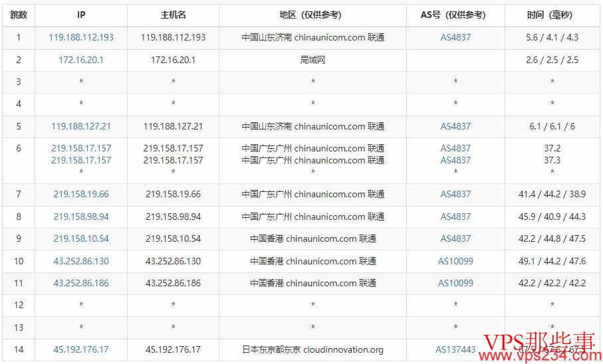The image size is (603, 364).
Task: Click hop number 6 in 跳数 column
Action: click(x=19, y=148)
